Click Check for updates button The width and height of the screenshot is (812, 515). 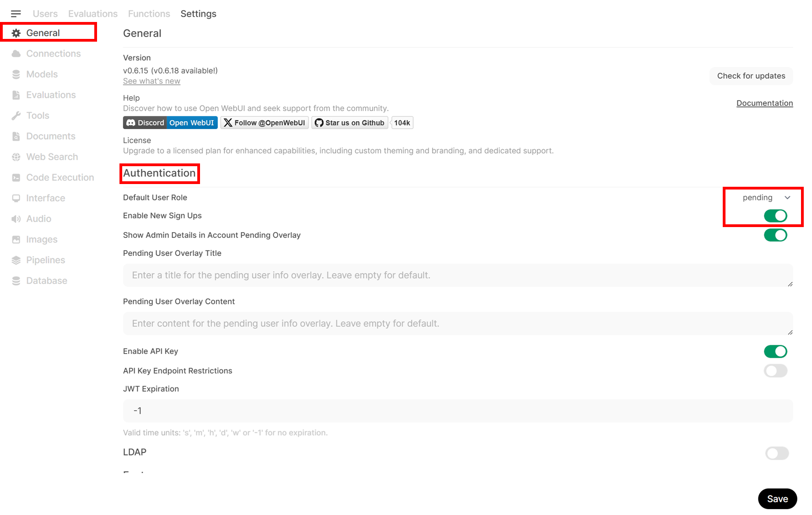click(x=751, y=76)
